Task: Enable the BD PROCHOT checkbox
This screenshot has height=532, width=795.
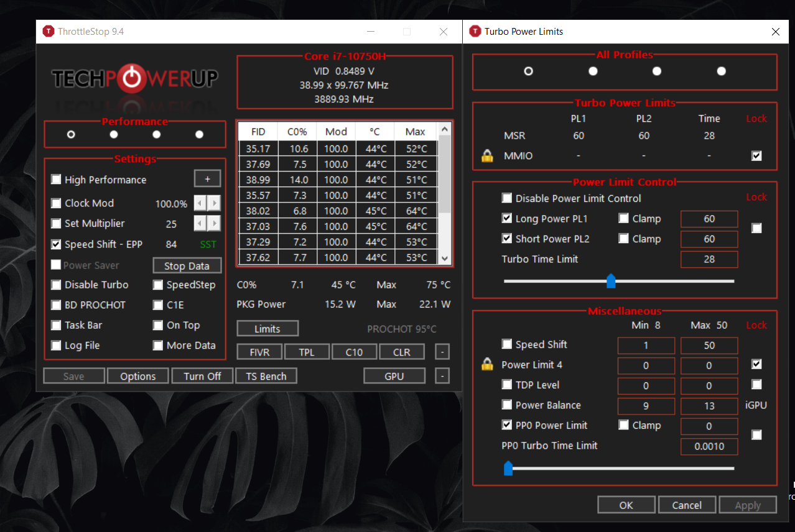Action: click(56, 305)
